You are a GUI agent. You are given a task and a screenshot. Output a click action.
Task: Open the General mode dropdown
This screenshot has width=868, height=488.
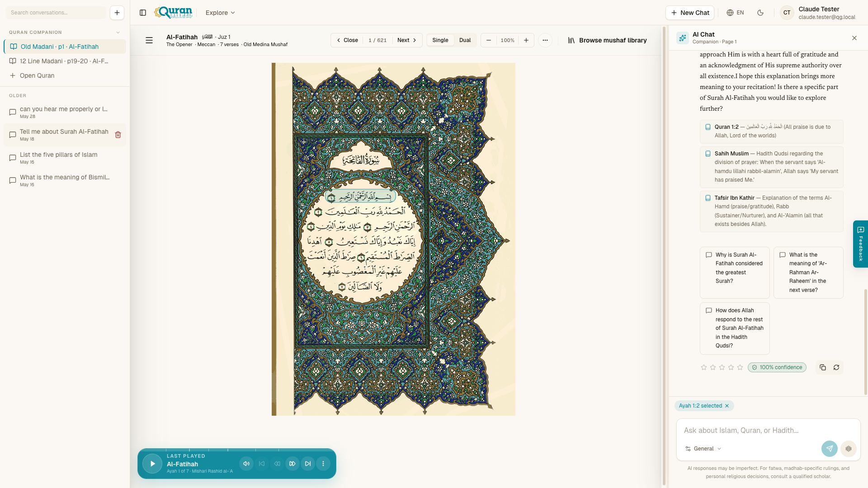[x=703, y=449]
